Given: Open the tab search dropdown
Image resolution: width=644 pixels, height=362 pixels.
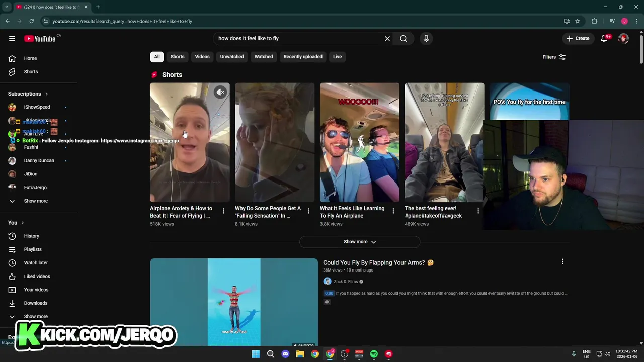Looking at the screenshot, I should (x=7, y=7).
